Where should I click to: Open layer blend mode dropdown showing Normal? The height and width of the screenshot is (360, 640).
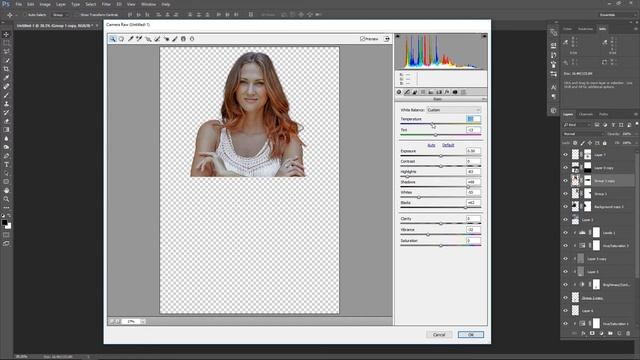coord(583,134)
